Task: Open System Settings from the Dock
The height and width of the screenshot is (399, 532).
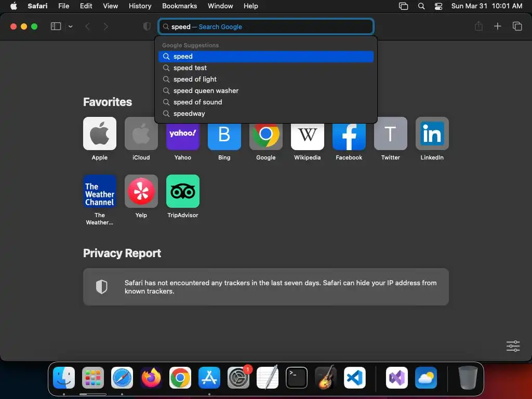Action: [238, 377]
